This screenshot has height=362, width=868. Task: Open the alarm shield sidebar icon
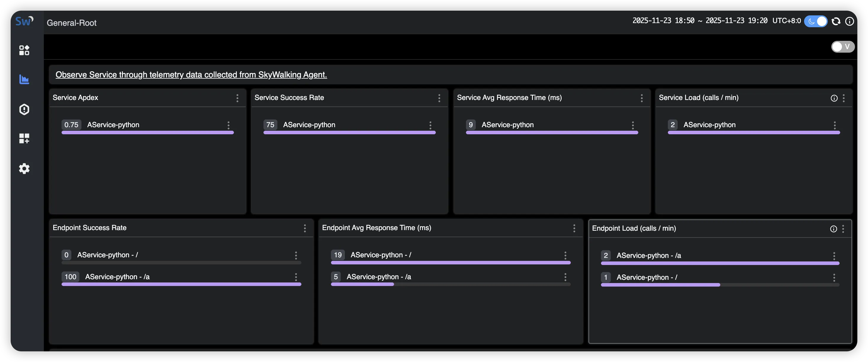pyautogui.click(x=24, y=109)
